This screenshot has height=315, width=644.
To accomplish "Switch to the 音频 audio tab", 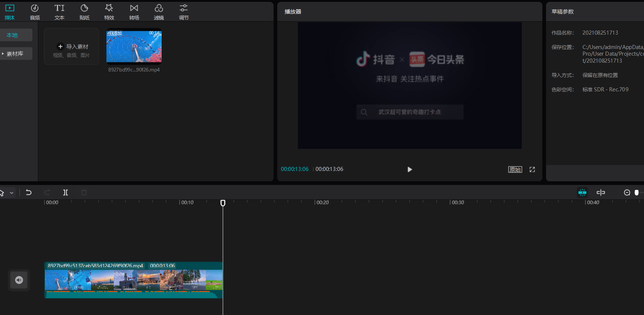I will (x=35, y=12).
